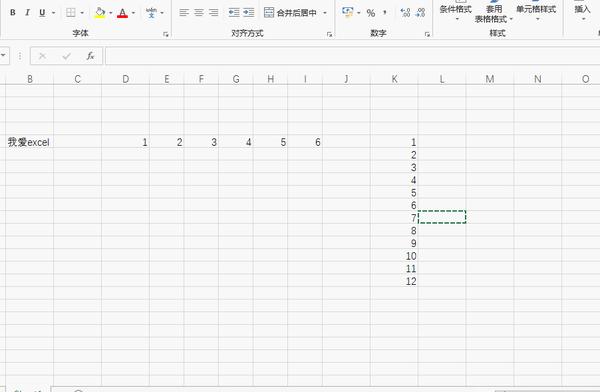Expand merge and center dropdown arrow
This screenshot has height=392, width=600.
[x=325, y=13]
